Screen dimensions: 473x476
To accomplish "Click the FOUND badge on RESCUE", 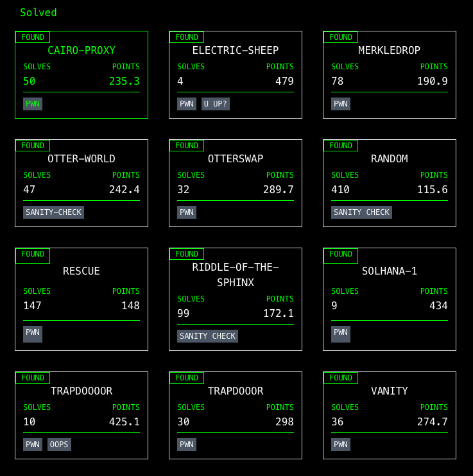I will (x=33, y=255).
